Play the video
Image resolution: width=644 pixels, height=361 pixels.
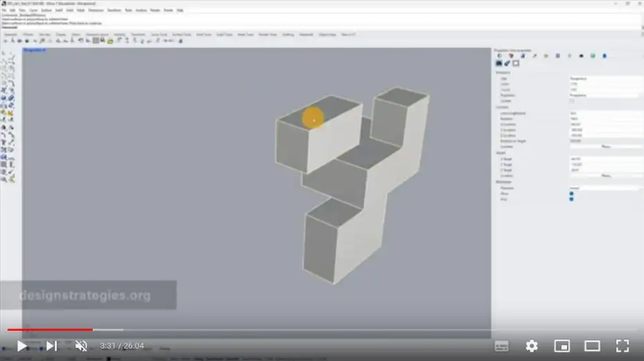21,346
